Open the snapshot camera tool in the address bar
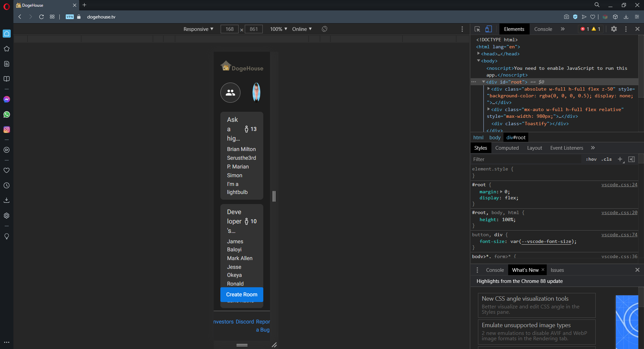The width and height of the screenshot is (644, 349). (567, 17)
